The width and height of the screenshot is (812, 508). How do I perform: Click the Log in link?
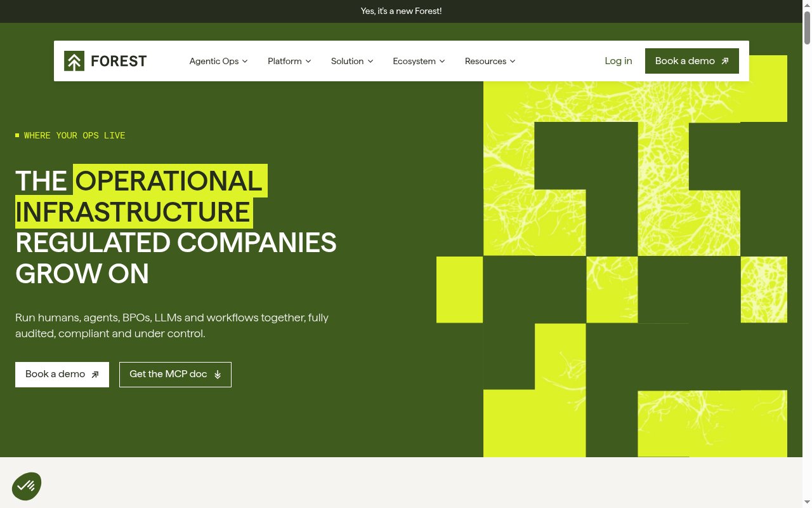click(x=619, y=61)
